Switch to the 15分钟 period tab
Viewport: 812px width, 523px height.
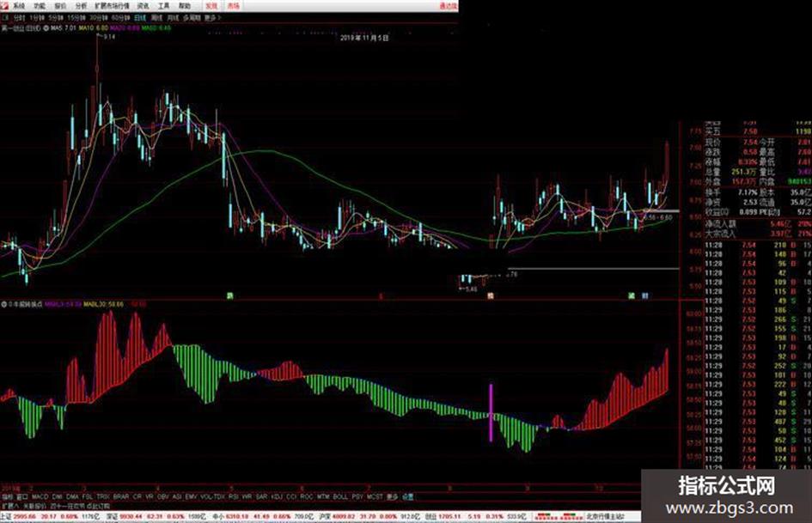(x=76, y=18)
